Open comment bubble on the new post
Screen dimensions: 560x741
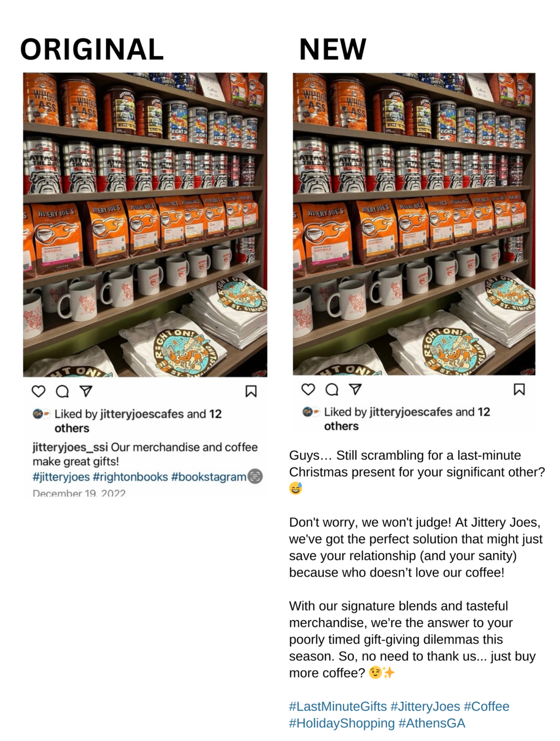click(332, 389)
